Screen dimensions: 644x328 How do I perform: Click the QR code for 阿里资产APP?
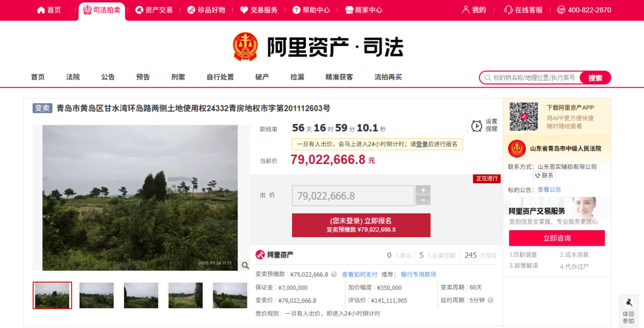[524, 116]
